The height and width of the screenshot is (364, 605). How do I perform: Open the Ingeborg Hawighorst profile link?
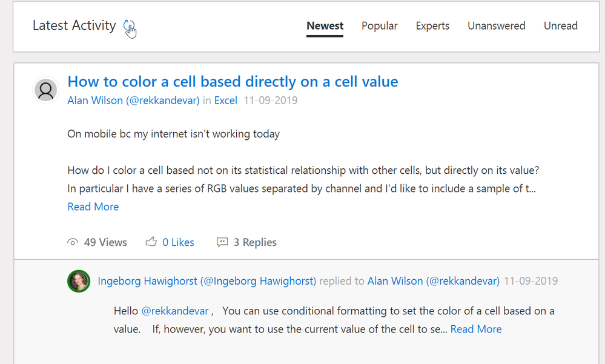tap(207, 281)
